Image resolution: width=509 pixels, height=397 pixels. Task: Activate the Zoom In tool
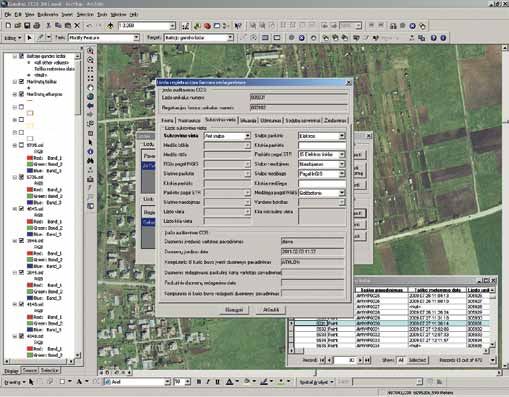[x=90, y=51]
